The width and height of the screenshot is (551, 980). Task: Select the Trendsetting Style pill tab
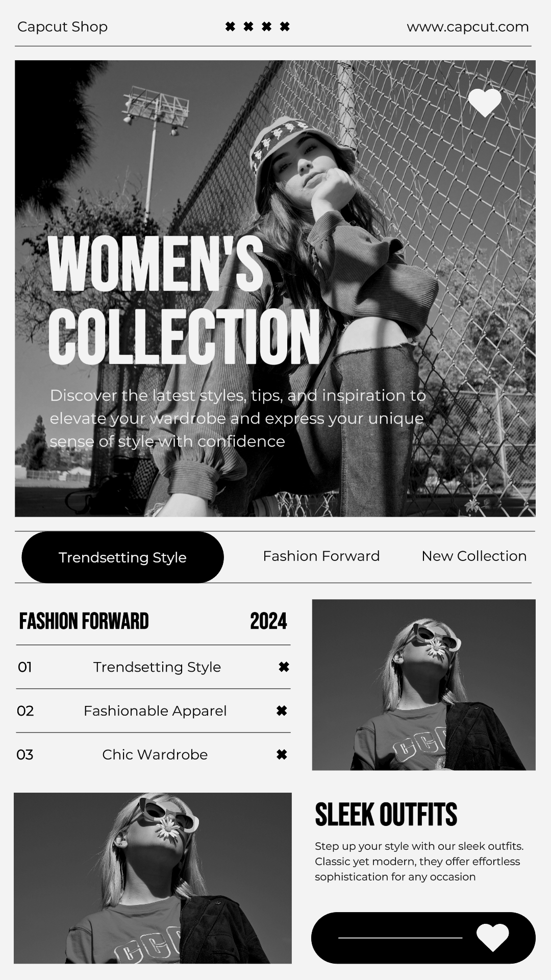click(x=122, y=557)
